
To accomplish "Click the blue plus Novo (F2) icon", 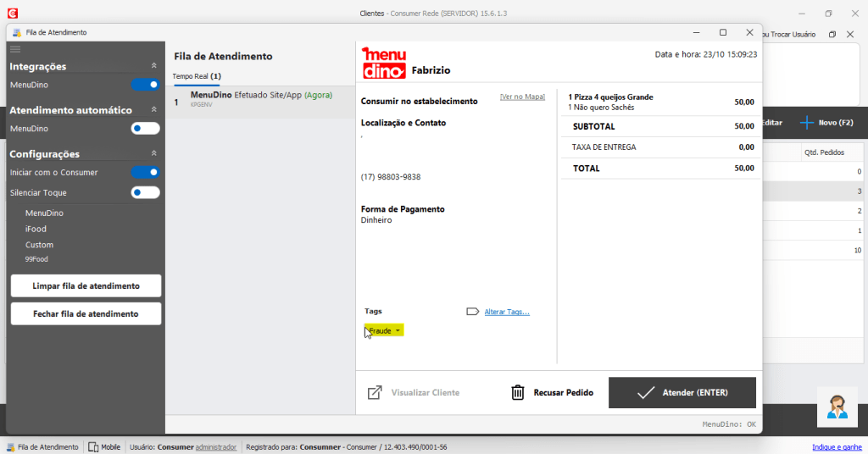I will coord(807,123).
